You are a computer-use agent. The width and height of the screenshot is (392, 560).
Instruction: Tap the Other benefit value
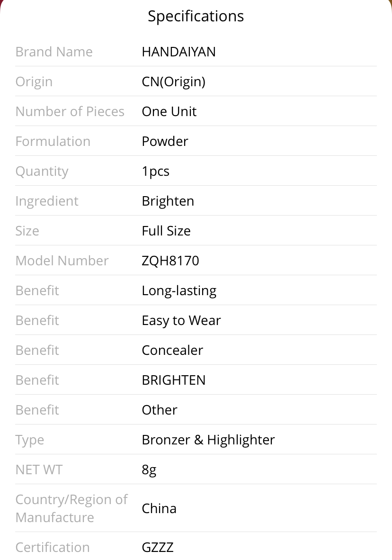pos(159,410)
